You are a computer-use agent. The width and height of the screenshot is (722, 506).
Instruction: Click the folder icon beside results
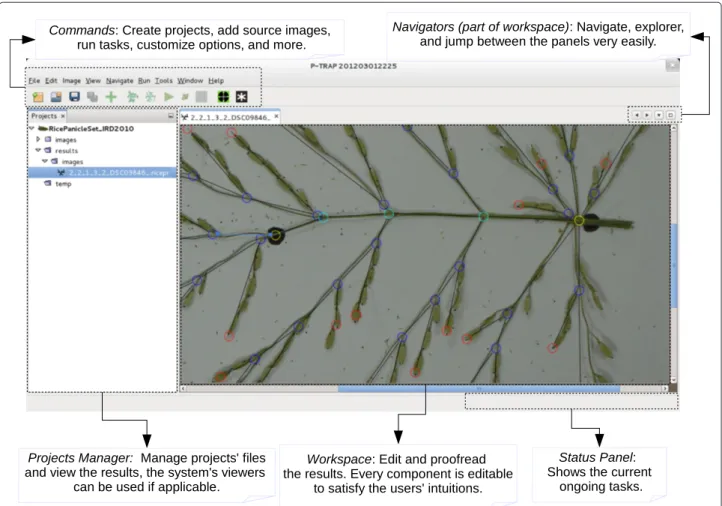[x=47, y=150]
